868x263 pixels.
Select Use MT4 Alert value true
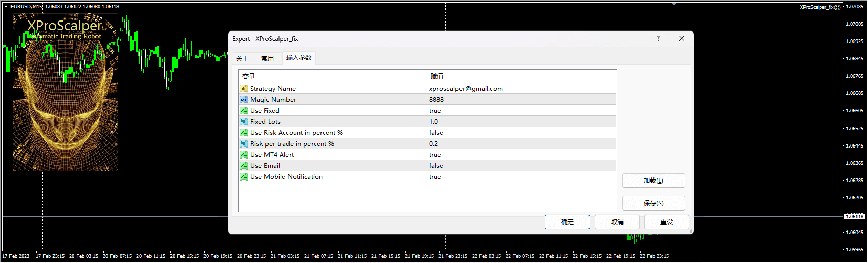[435, 155]
